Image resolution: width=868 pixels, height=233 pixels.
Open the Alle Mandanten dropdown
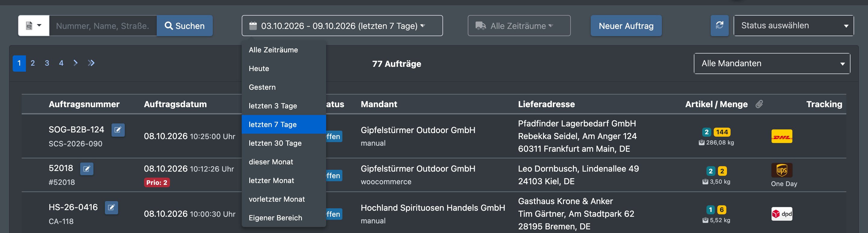(772, 63)
